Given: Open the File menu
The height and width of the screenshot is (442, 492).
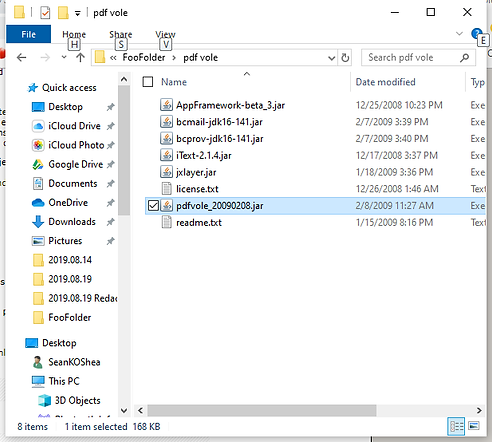Looking at the screenshot, I should click(x=28, y=34).
